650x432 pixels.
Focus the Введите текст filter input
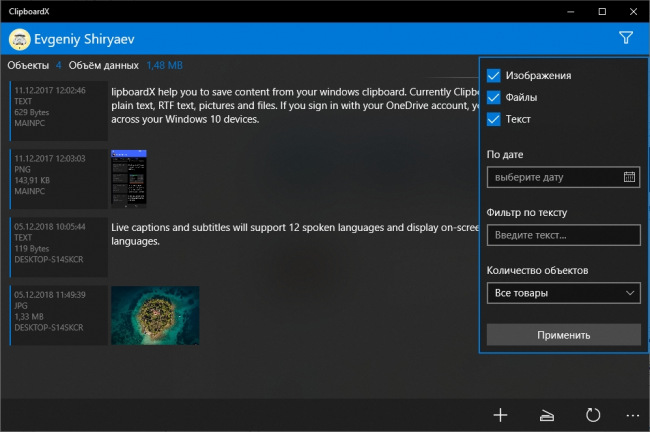pos(563,235)
